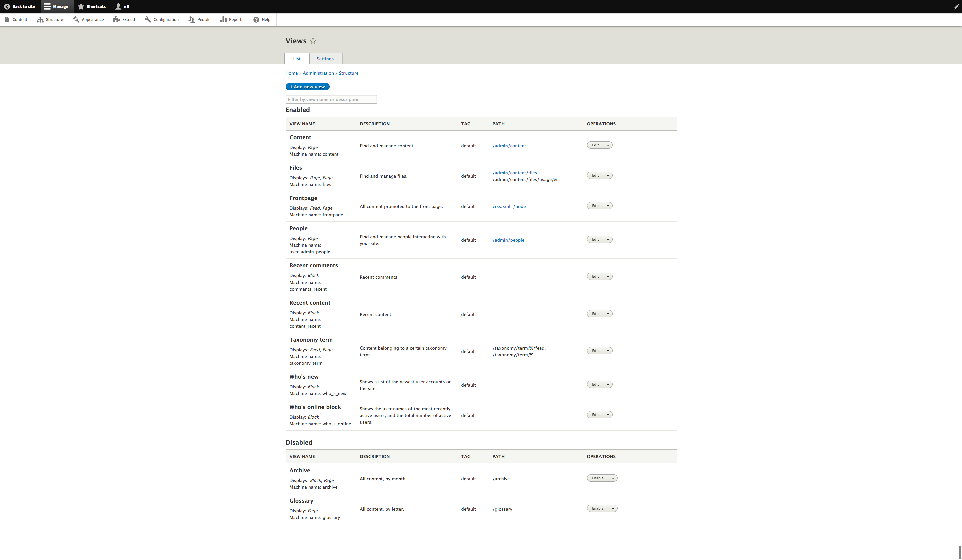962x560 pixels.
Task: Switch to the Settings tab
Action: click(x=325, y=58)
